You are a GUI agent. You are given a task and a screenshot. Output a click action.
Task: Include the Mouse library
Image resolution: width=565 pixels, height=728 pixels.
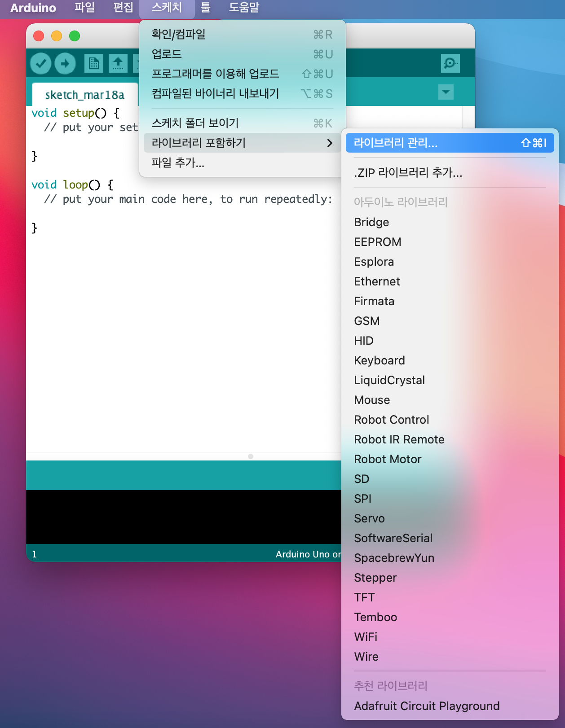450,400
